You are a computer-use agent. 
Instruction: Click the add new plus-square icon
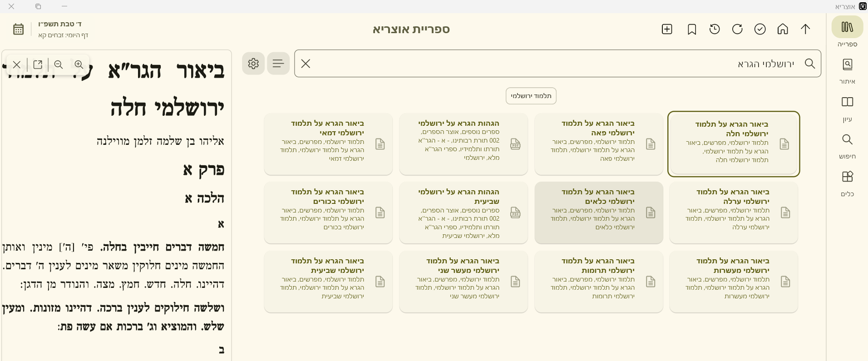(667, 30)
